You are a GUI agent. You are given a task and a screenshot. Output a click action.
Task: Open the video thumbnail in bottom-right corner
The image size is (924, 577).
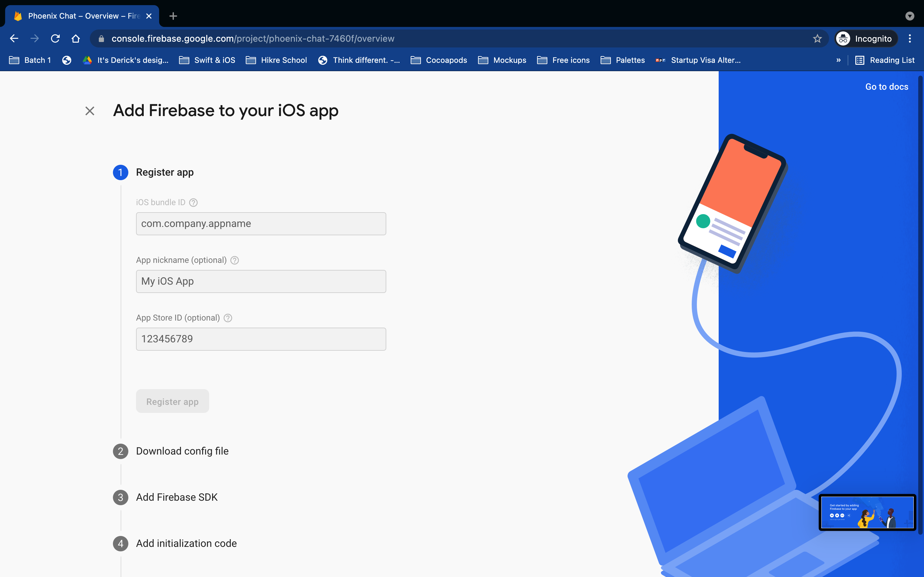tap(867, 512)
